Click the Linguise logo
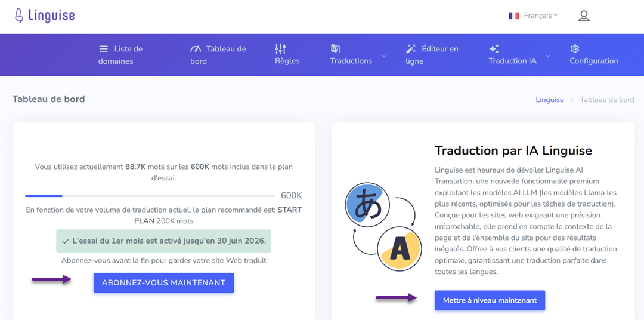The height and width of the screenshot is (320, 644). click(x=44, y=16)
